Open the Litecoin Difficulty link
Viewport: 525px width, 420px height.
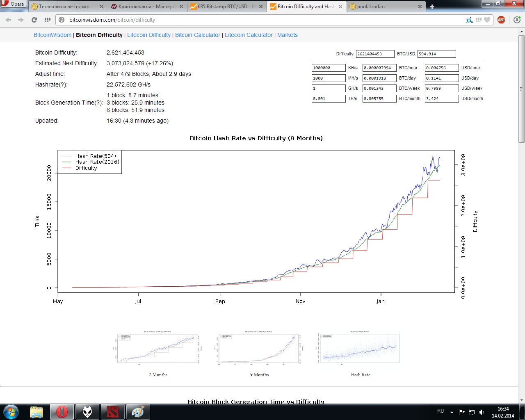tap(149, 35)
